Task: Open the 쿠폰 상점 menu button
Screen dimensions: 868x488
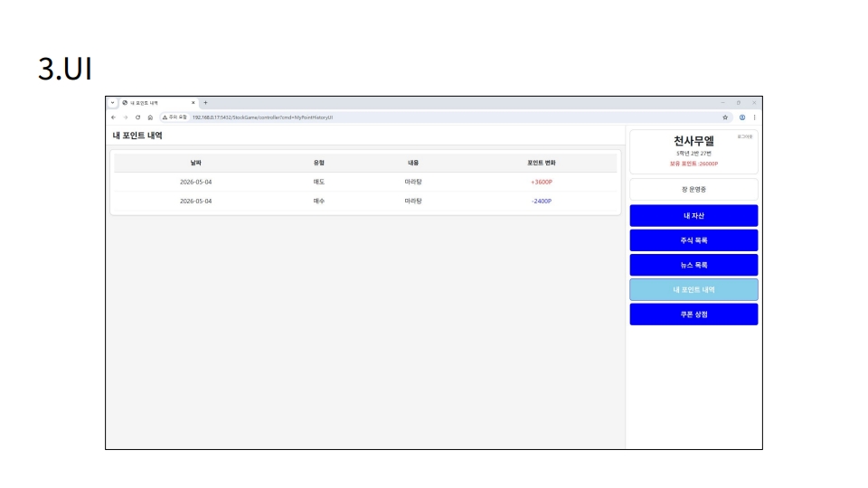Action: (x=693, y=314)
